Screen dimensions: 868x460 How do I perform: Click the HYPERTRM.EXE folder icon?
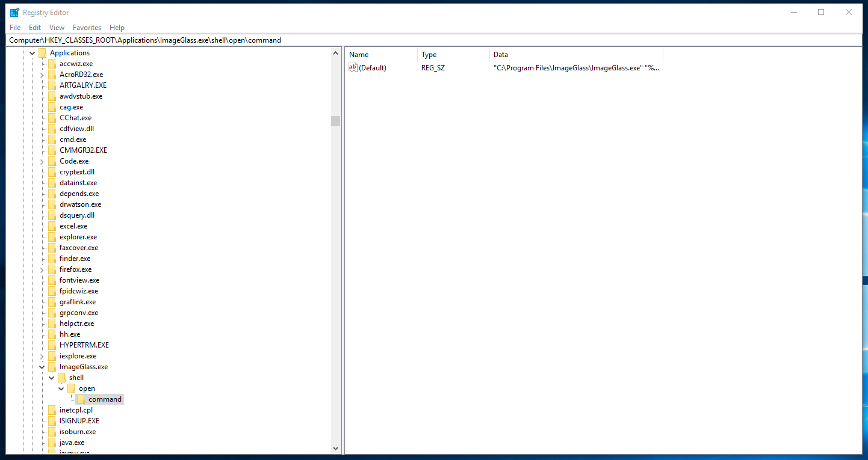[52, 345]
